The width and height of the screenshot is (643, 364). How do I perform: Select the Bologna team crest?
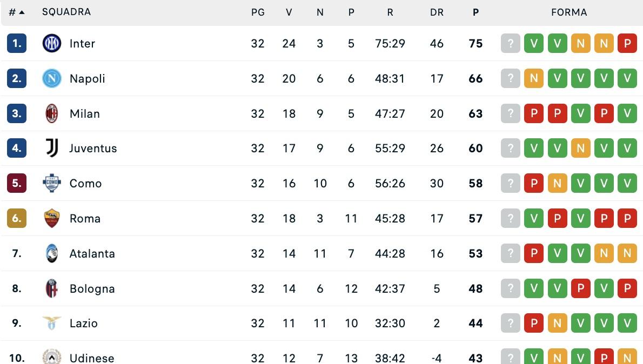[x=51, y=288]
